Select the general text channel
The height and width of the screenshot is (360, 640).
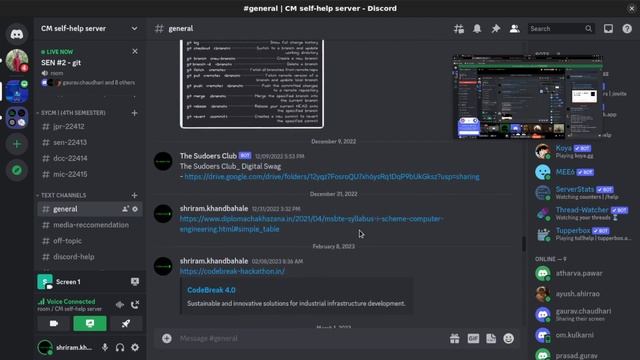(90, 209)
